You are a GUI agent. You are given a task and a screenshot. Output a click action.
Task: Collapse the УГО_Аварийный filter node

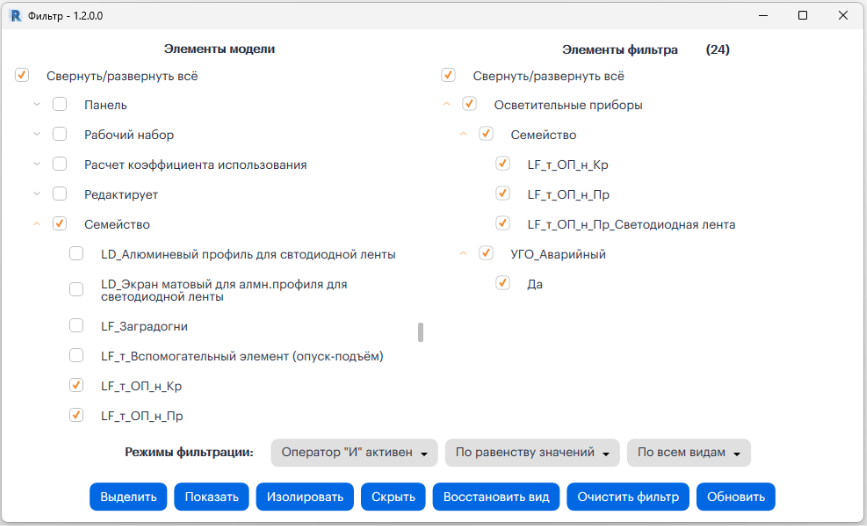tap(463, 254)
